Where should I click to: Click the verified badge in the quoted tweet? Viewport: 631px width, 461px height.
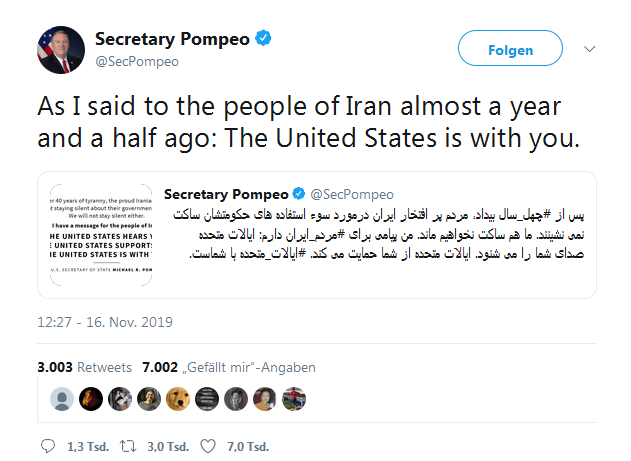297,194
